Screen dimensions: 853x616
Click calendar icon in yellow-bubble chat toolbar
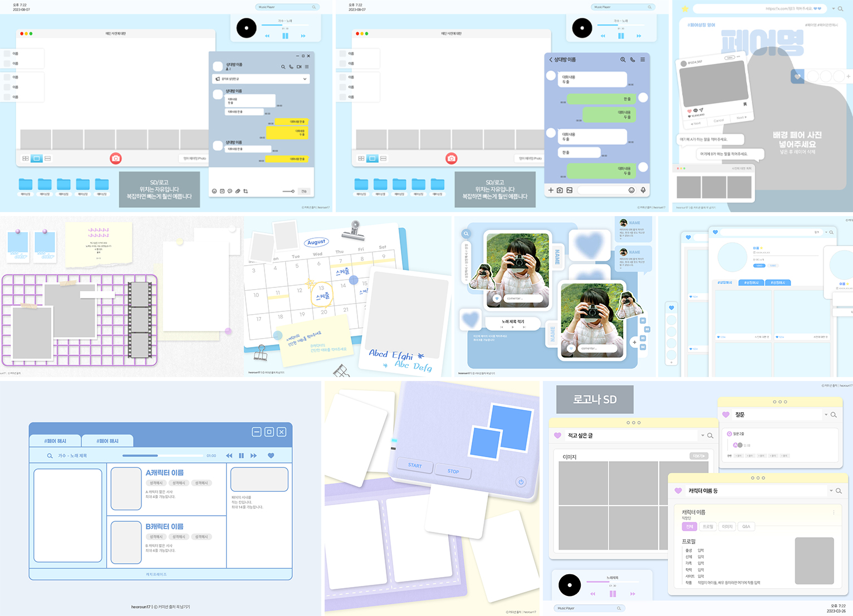pyautogui.click(x=222, y=191)
